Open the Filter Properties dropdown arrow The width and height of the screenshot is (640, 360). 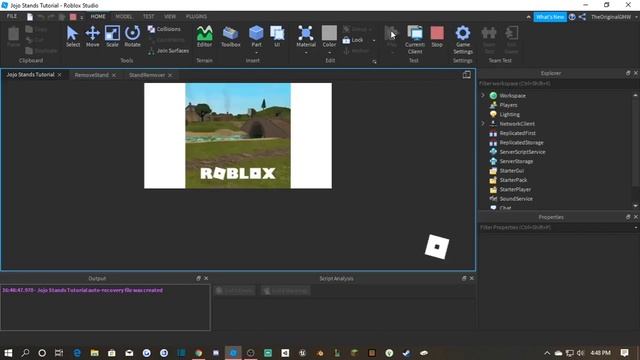pos(636,227)
